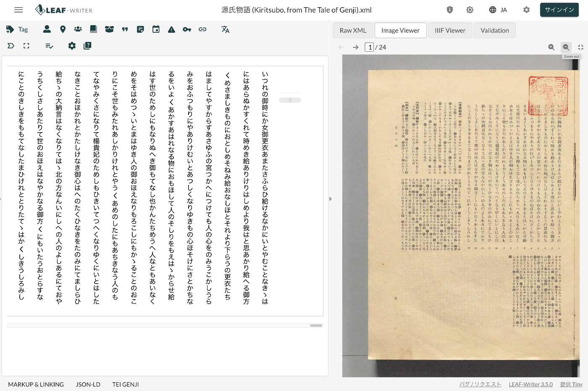This screenshot has height=391, width=588.
Task: Add a correction (warning) tag
Action: pos(171,29)
